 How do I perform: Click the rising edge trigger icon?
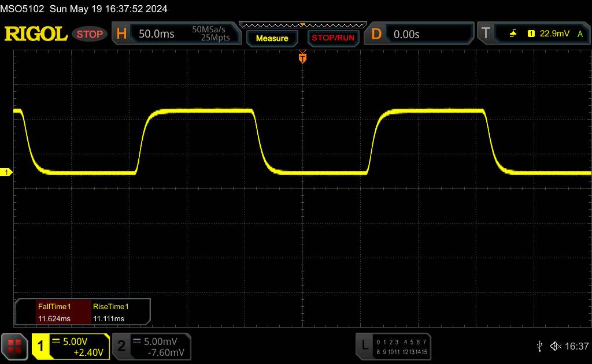click(513, 34)
